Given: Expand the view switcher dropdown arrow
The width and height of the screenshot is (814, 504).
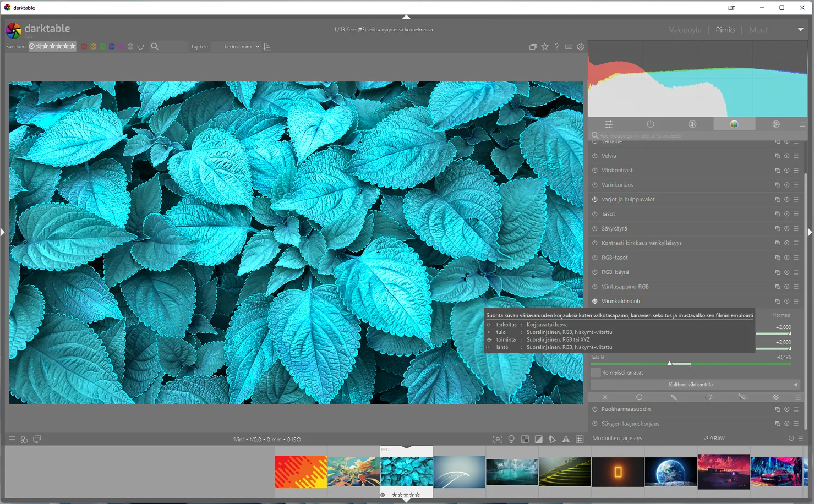Looking at the screenshot, I should (x=801, y=30).
